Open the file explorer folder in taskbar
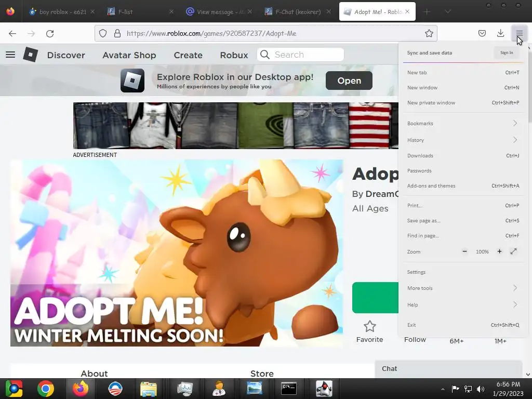Viewport: 532px width, 399px height. (x=148, y=389)
